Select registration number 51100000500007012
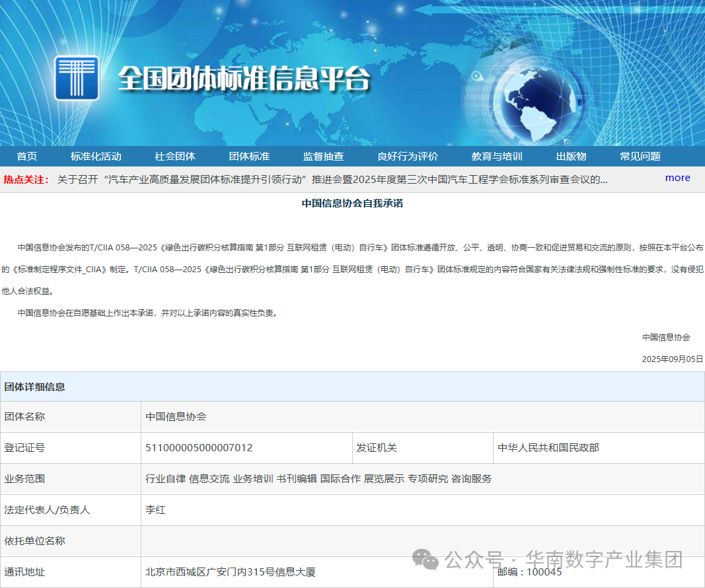 click(x=199, y=448)
